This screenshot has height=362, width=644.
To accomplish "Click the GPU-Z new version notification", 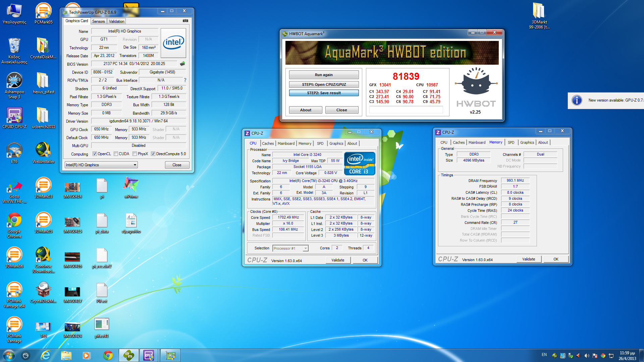I will point(606,100).
